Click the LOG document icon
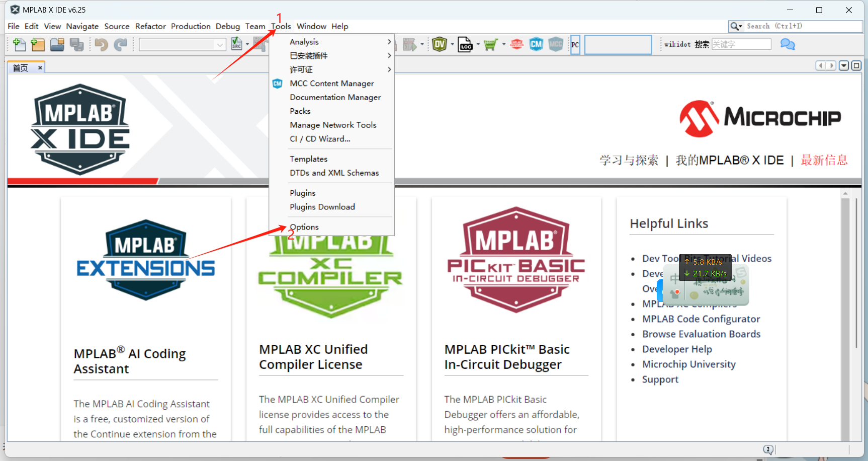The height and width of the screenshot is (461, 868). [x=465, y=44]
